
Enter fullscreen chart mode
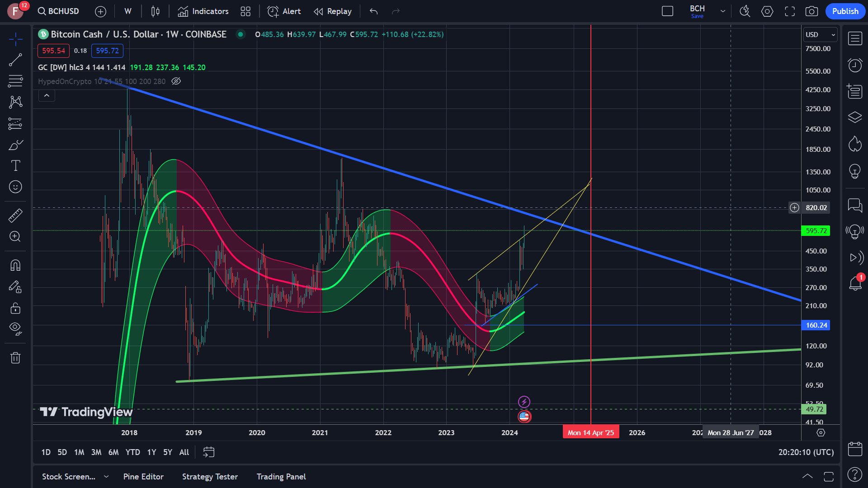790,11
